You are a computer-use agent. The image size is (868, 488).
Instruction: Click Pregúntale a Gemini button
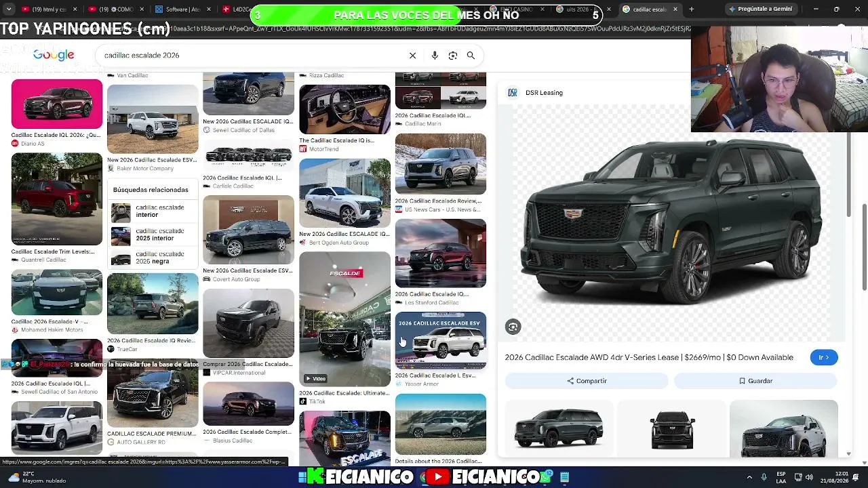pos(760,9)
